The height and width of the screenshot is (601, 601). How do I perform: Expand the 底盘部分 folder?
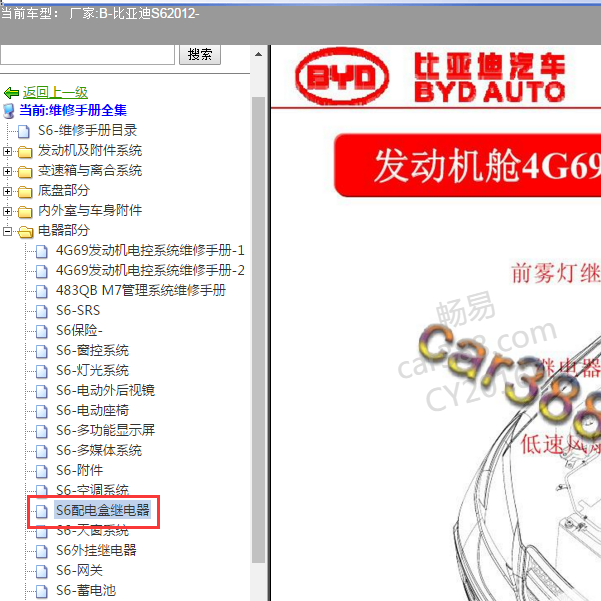pos(7,191)
